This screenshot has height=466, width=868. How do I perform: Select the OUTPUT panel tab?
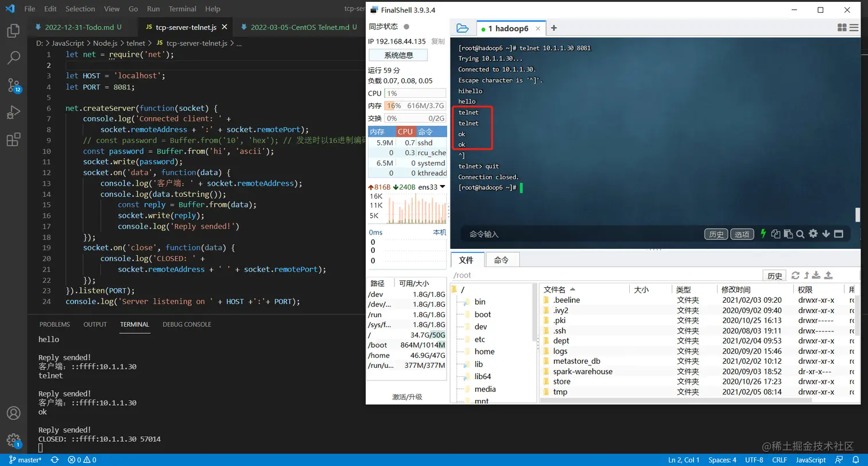tap(95, 324)
